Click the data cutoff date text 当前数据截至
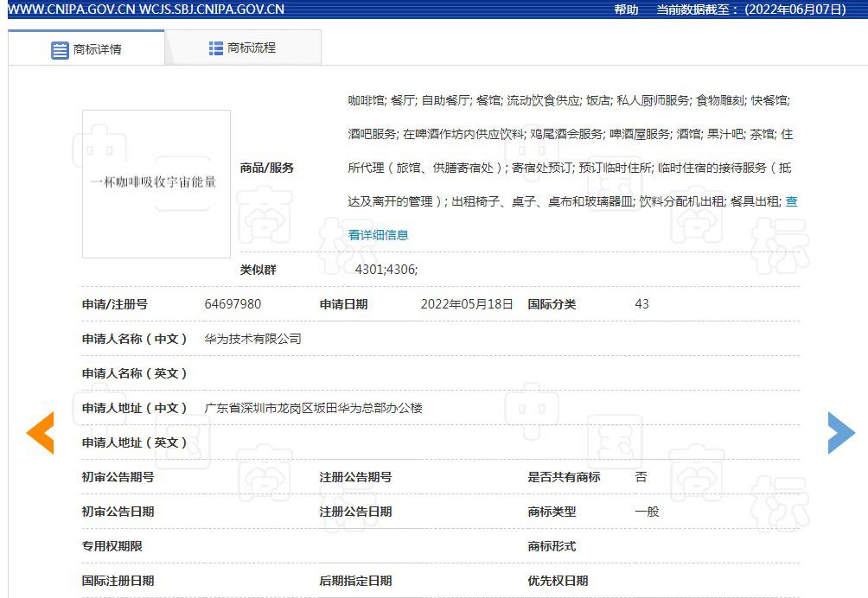The image size is (868, 598). [x=693, y=10]
